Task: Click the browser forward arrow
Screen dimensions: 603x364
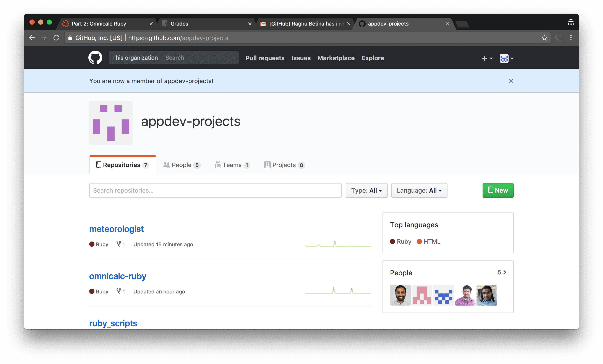Action: [44, 38]
